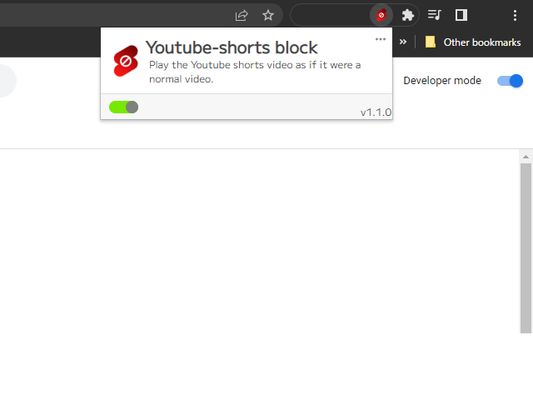The width and height of the screenshot is (533, 400).
Task: Disable the Developer mode toggle
Action: click(x=510, y=81)
